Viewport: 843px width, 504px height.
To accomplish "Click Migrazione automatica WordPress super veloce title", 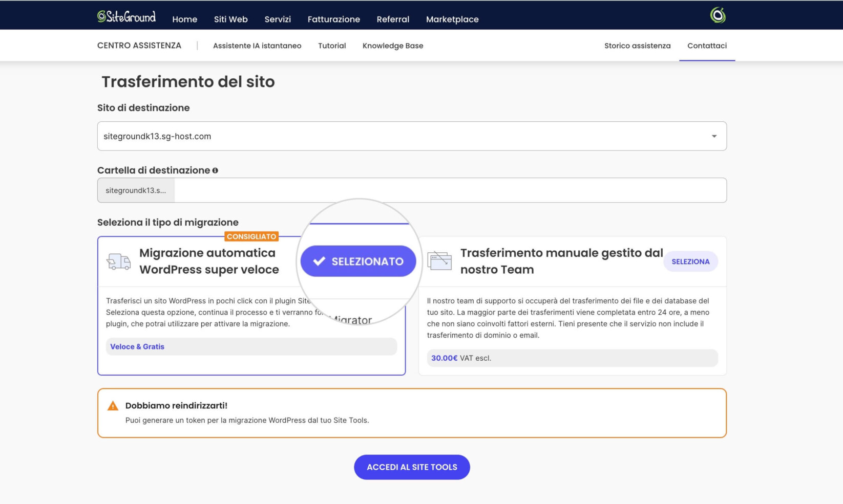I will point(209,261).
